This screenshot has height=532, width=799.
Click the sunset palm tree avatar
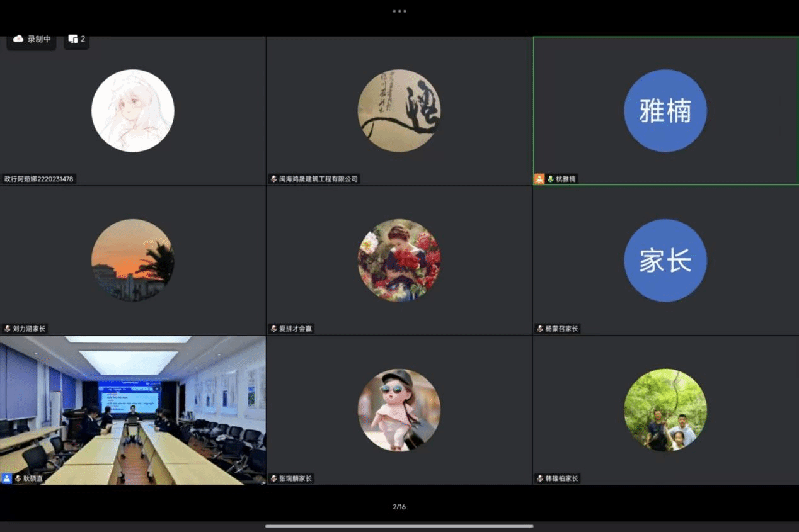coord(133,260)
